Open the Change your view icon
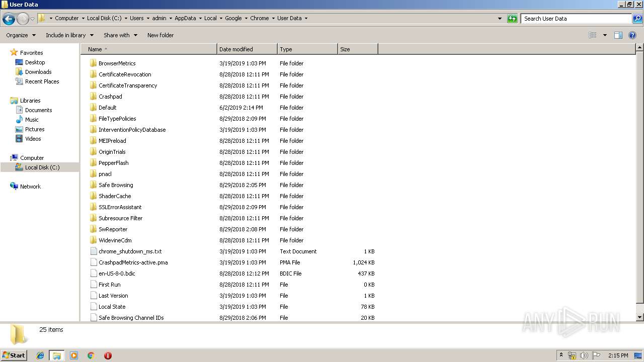Viewport: 644px width, 362px height. click(593, 35)
